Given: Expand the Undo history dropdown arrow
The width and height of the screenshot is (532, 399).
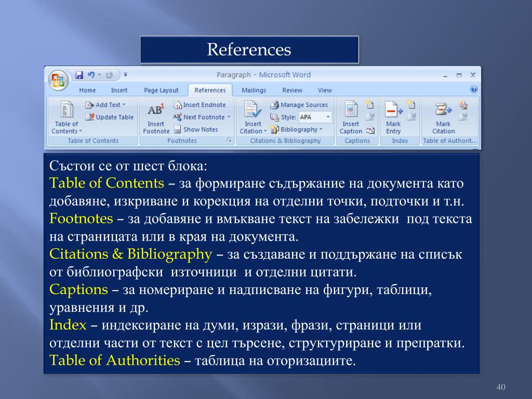Looking at the screenshot, I should point(99,75).
